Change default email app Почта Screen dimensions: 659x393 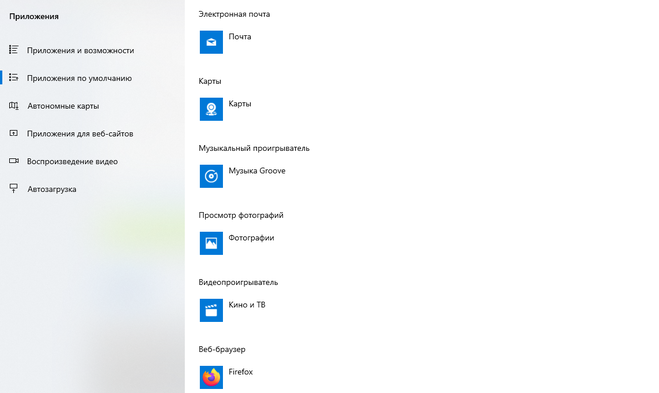point(226,42)
